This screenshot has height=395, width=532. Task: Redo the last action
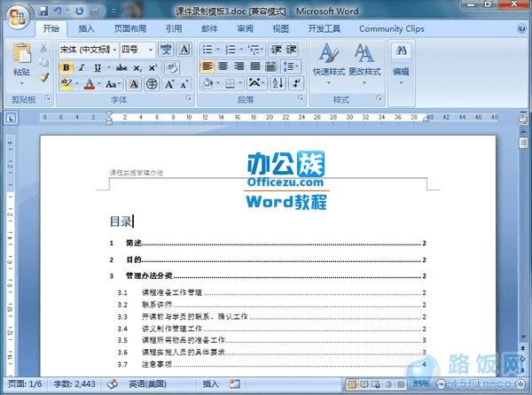click(80, 12)
